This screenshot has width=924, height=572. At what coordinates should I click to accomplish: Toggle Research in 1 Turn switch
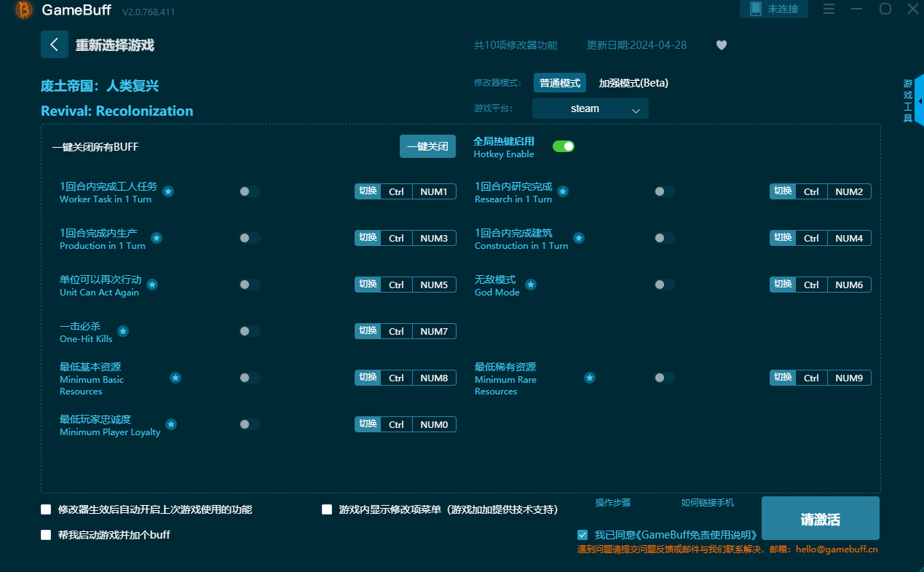[665, 191]
